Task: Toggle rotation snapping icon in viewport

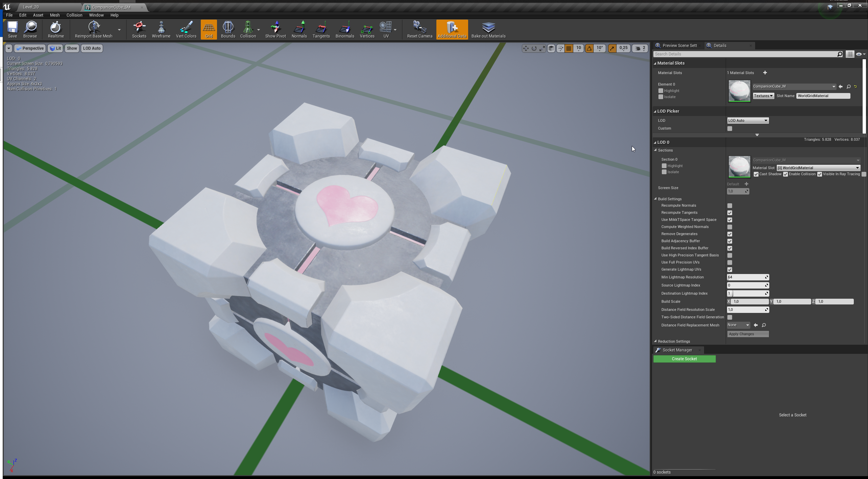Action: [x=589, y=48]
